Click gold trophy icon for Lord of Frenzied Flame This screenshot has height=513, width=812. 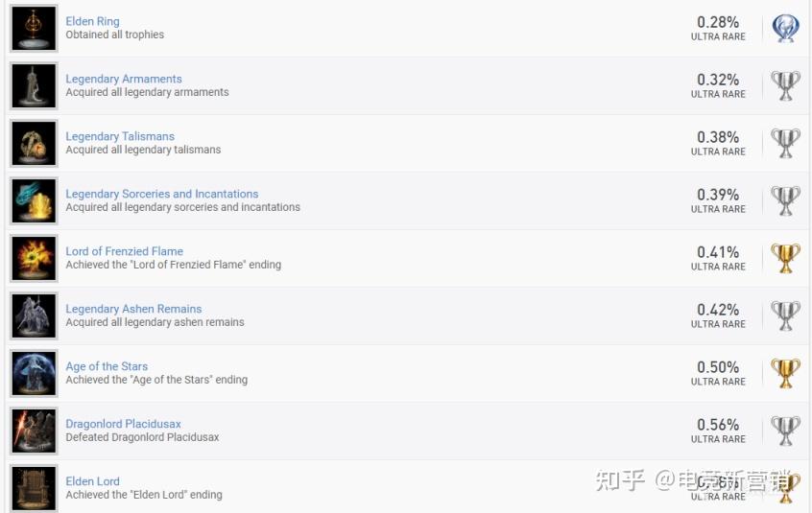(785, 258)
